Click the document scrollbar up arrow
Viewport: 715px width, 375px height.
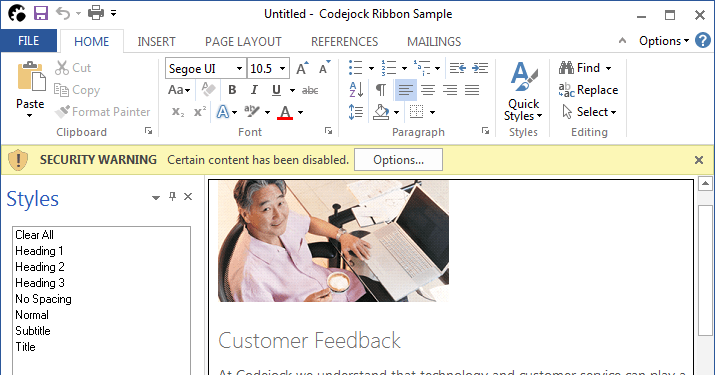point(705,183)
